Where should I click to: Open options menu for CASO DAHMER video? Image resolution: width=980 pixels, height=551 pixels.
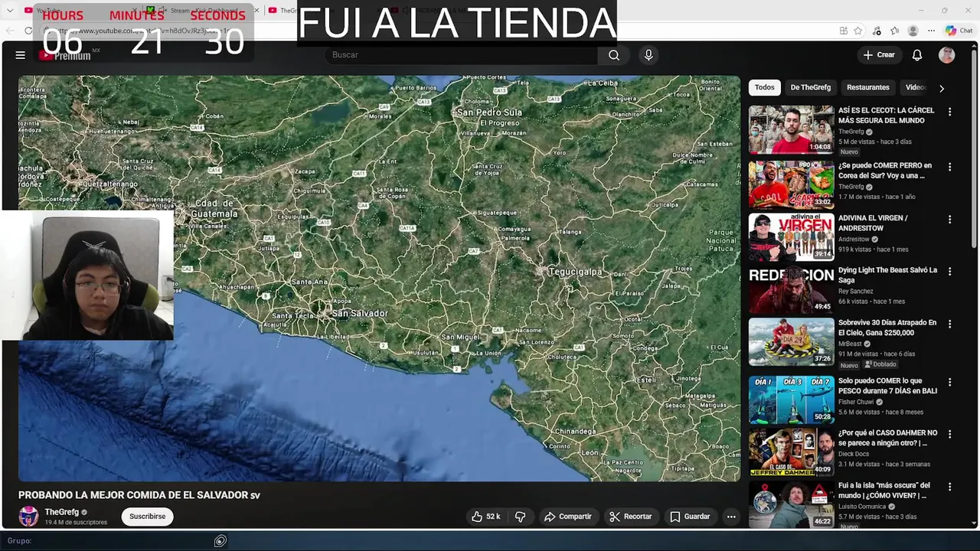[949, 434]
